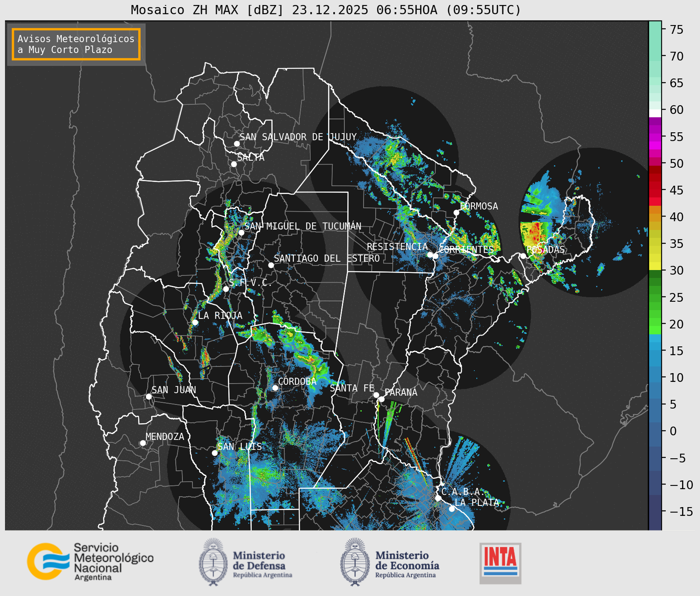Select the SALTA city marker dot

point(234,164)
